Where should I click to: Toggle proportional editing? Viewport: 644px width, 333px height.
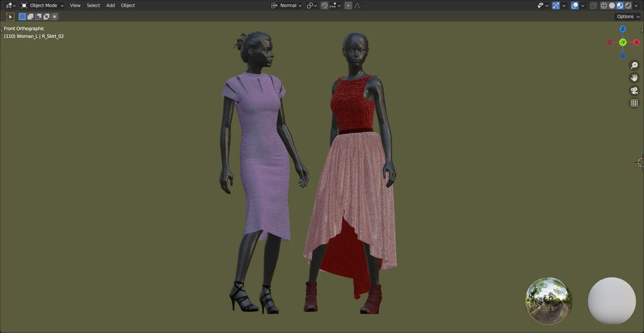pyautogui.click(x=348, y=5)
